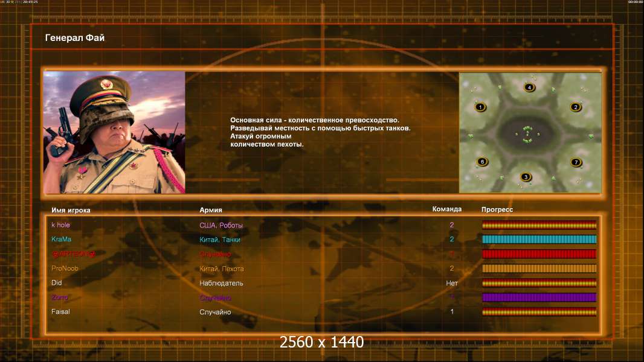Viewport: 644px width, 362px height.
Task: Select player name "k hole"
Action: point(60,225)
